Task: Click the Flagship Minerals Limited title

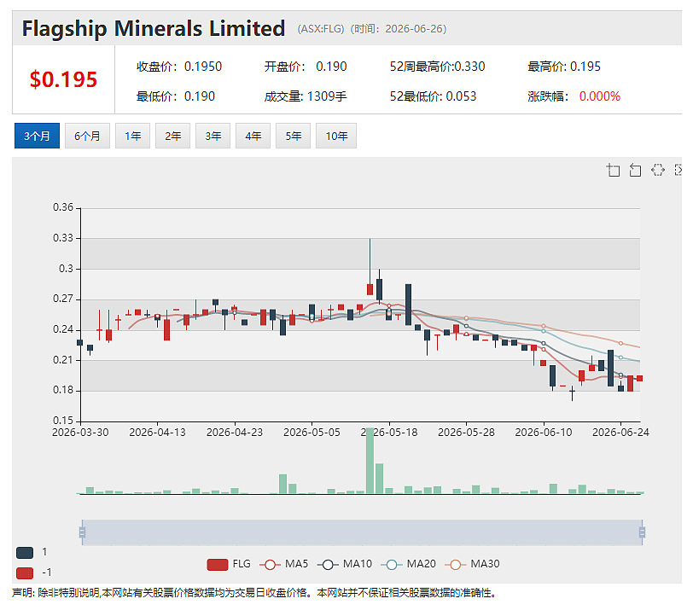Action: [x=154, y=29]
